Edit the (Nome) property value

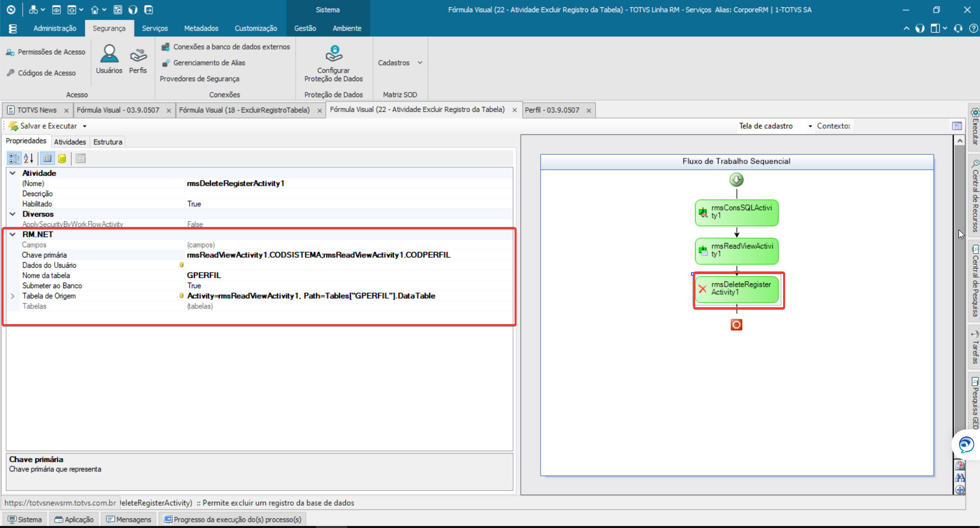[349, 183]
